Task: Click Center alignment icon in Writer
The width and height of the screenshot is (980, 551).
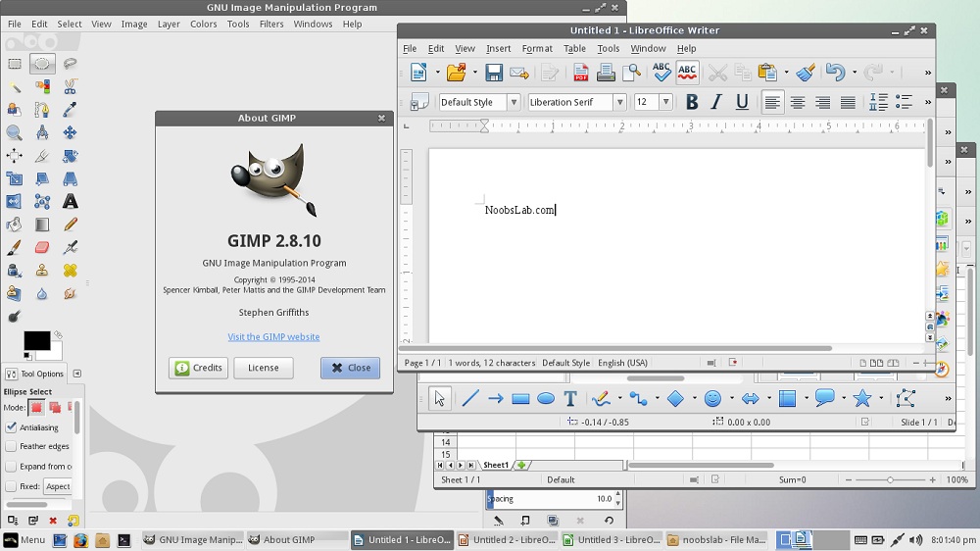Action: [x=798, y=102]
